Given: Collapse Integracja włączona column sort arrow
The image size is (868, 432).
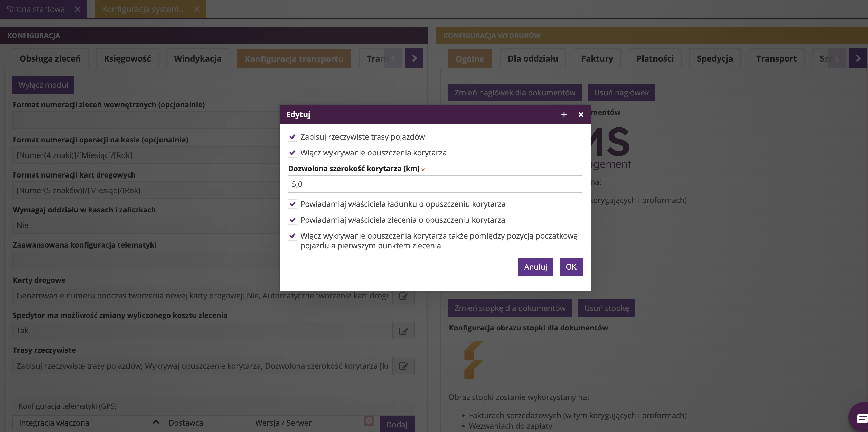Looking at the screenshot, I should pos(155,422).
